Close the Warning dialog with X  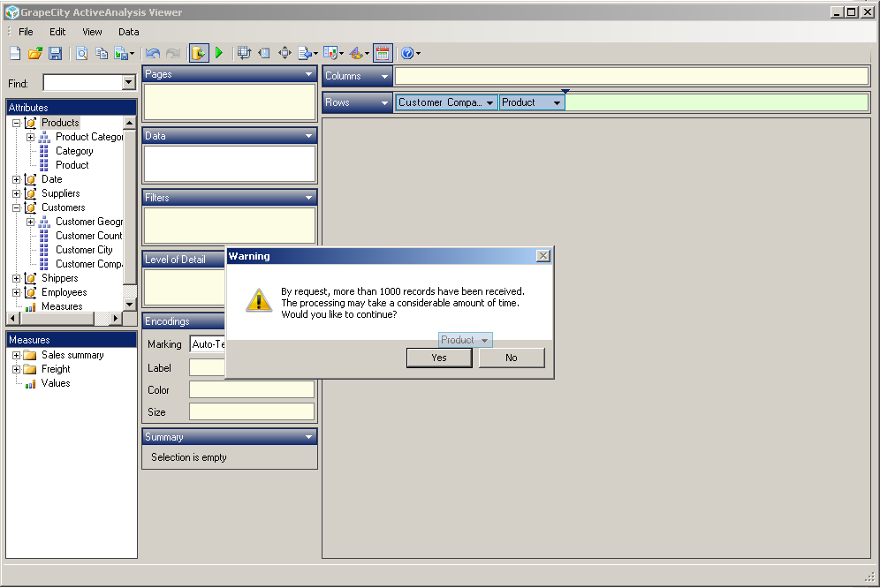pos(543,256)
